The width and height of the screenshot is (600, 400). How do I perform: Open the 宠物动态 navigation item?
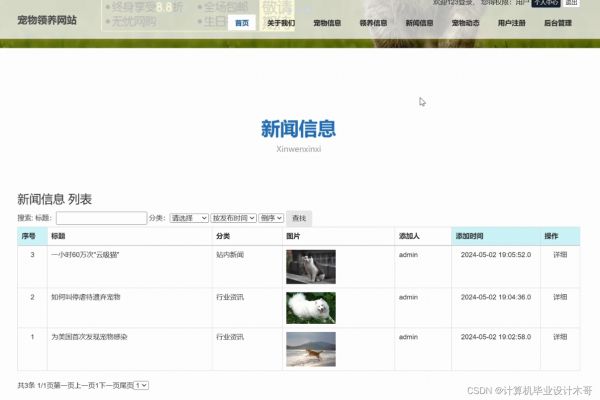tap(465, 22)
